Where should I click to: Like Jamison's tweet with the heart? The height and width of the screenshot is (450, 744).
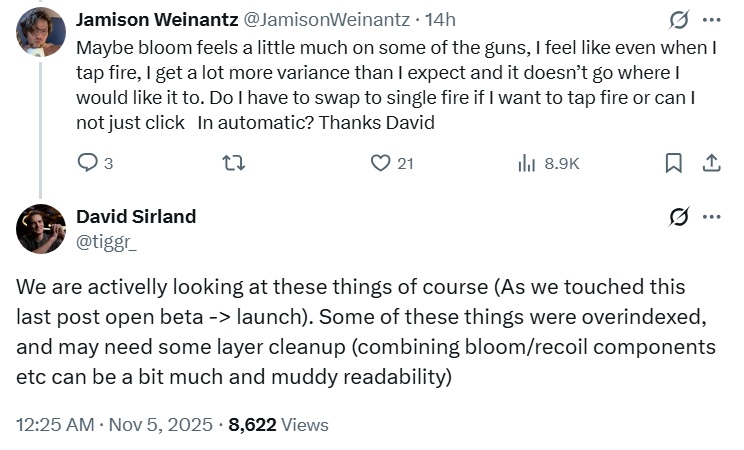[381, 163]
